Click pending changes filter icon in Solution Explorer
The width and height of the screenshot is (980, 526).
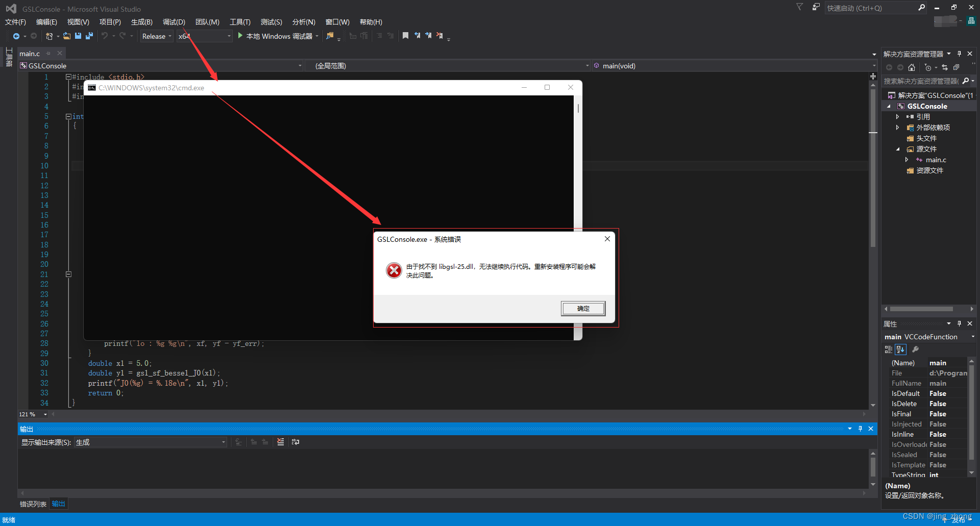tap(928, 67)
